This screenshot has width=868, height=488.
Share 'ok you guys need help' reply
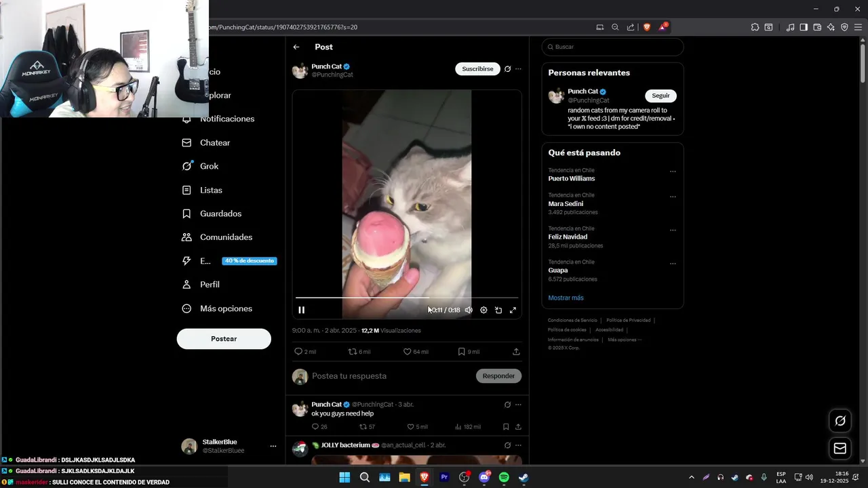pyautogui.click(x=518, y=427)
